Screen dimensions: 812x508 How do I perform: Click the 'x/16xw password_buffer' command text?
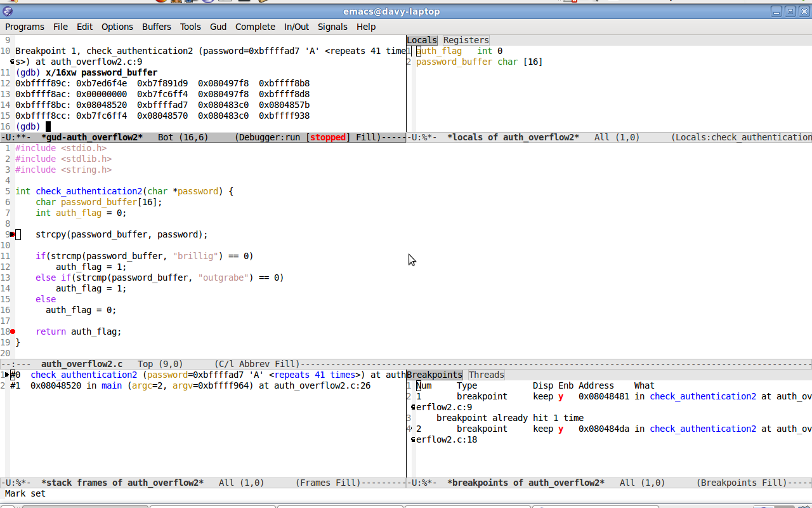coord(101,72)
